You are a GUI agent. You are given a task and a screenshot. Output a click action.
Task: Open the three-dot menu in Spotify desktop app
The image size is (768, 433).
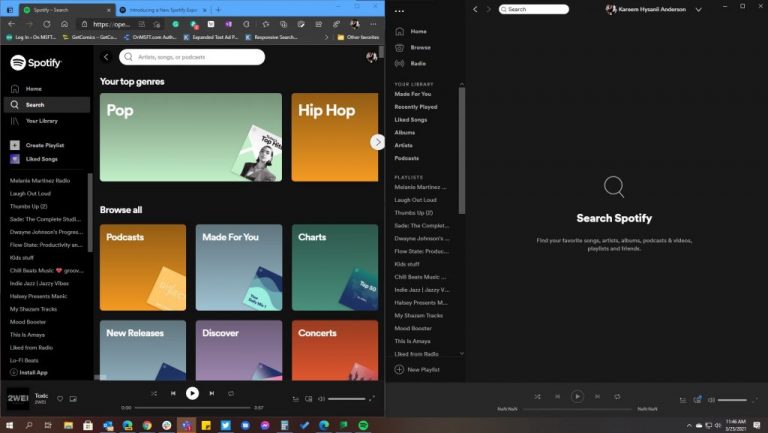(x=400, y=11)
